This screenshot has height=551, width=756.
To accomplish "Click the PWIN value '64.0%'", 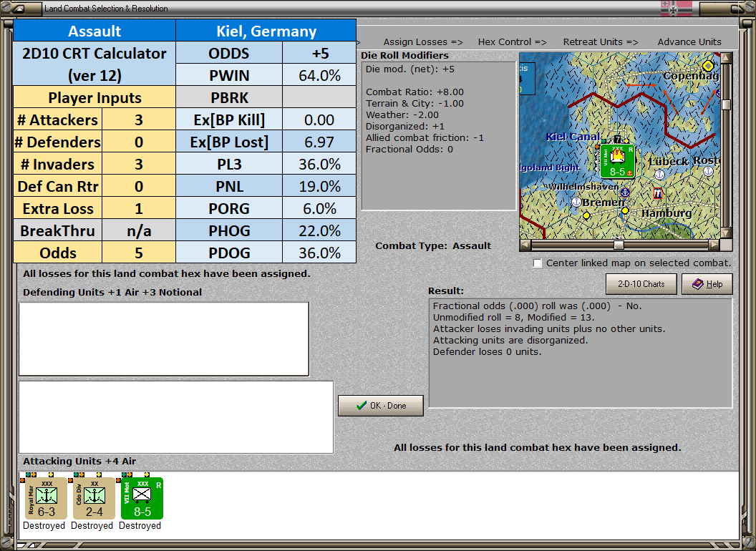I will tap(319, 75).
